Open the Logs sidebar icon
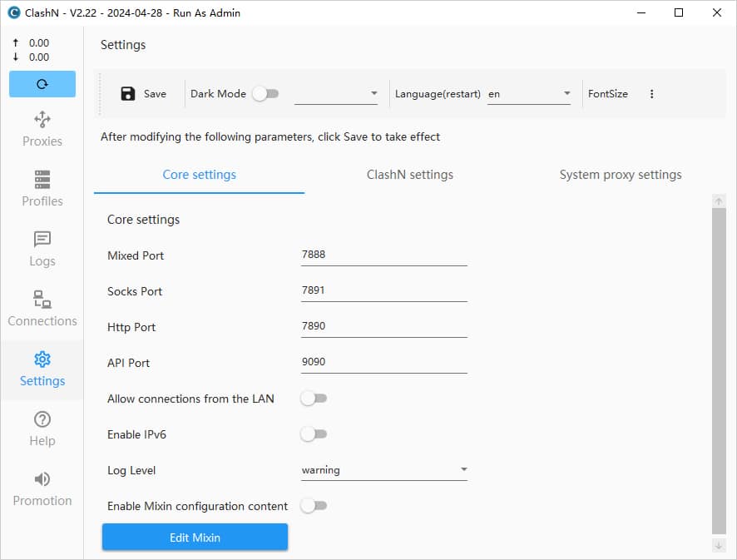 point(42,239)
